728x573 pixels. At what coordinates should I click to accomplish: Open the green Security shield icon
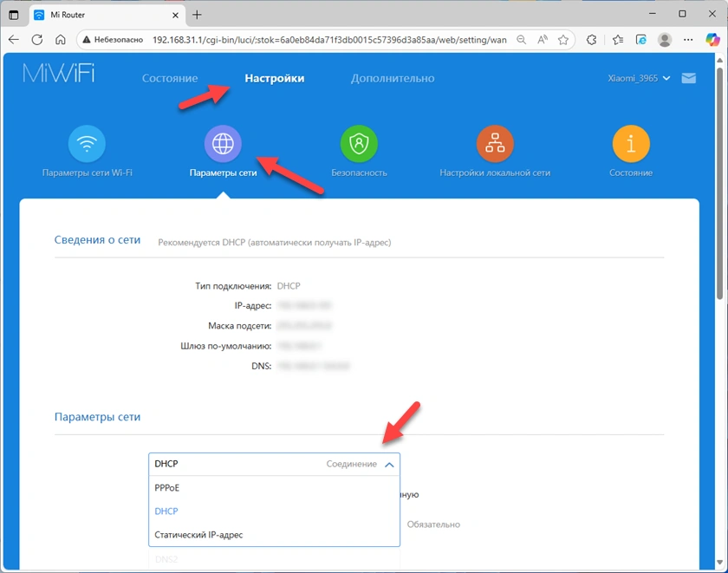(x=359, y=144)
